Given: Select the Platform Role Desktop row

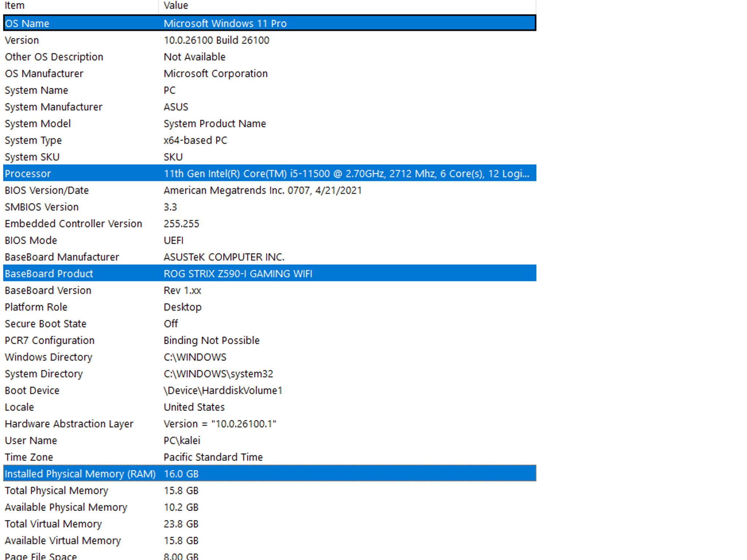Looking at the screenshot, I should (x=146, y=307).
